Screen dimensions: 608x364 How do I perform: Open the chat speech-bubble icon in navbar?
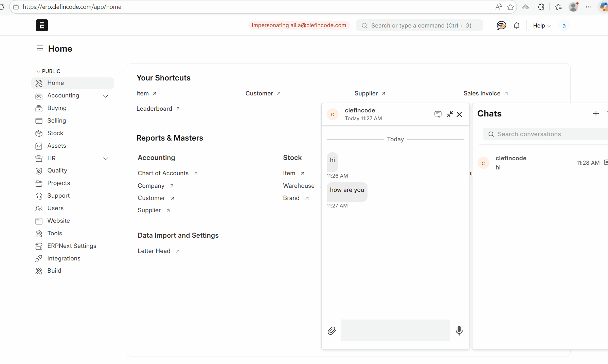501,25
